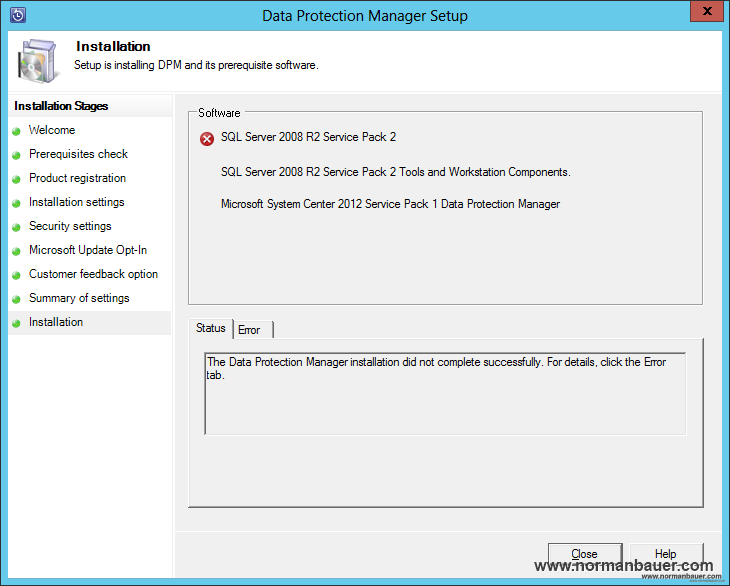Viewport: 730px width, 586px height.
Task: Click the 'Setup is installing DPM' subtitle text
Action: [x=196, y=65]
